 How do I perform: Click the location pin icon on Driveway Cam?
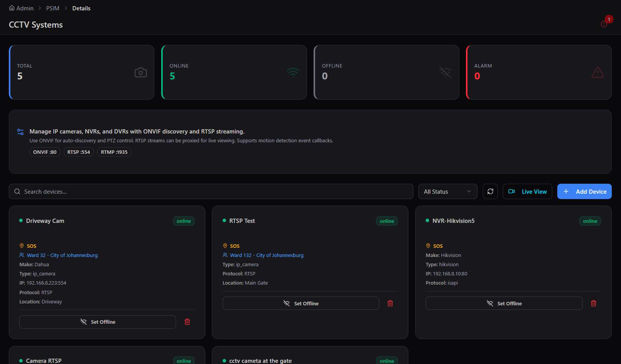21,246
